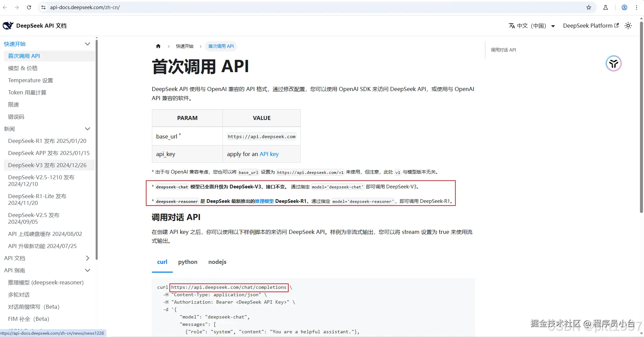Viewport: 644px width, 337px height.
Task: Click the VALUE column header
Action: 262,118
